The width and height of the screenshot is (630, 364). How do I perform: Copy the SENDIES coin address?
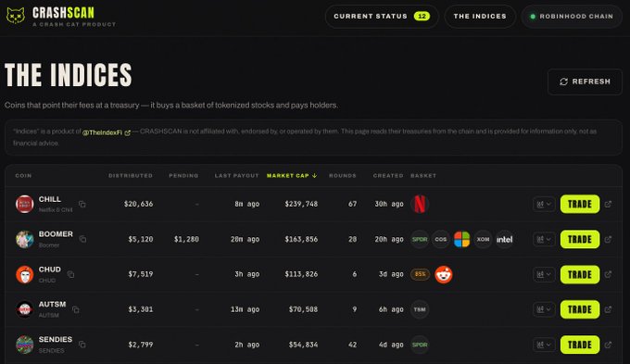tap(82, 345)
